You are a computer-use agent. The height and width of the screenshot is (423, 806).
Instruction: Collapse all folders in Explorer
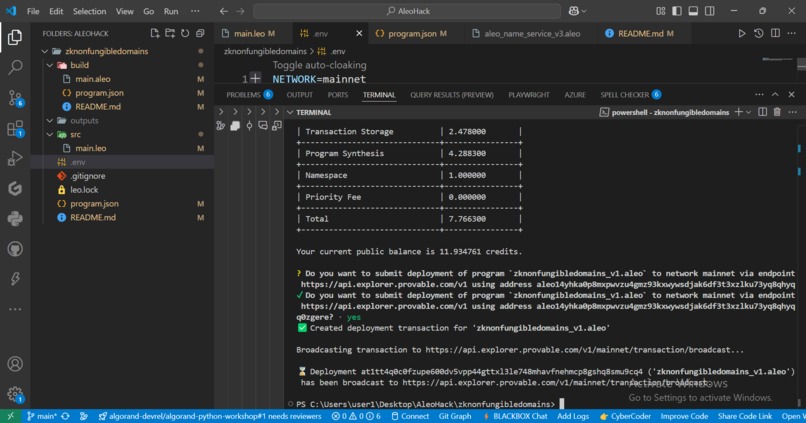click(200, 33)
